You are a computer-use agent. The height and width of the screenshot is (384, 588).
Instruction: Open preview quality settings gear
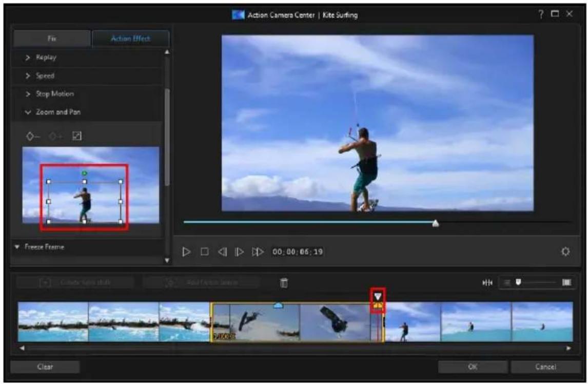[x=565, y=252]
